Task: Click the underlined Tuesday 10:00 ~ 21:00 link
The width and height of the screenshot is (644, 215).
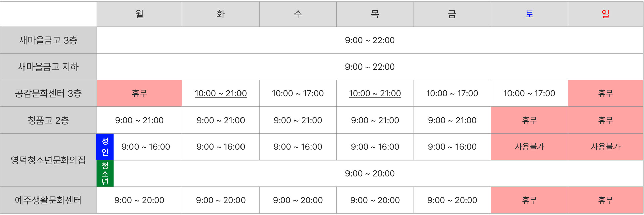Action: point(220,93)
